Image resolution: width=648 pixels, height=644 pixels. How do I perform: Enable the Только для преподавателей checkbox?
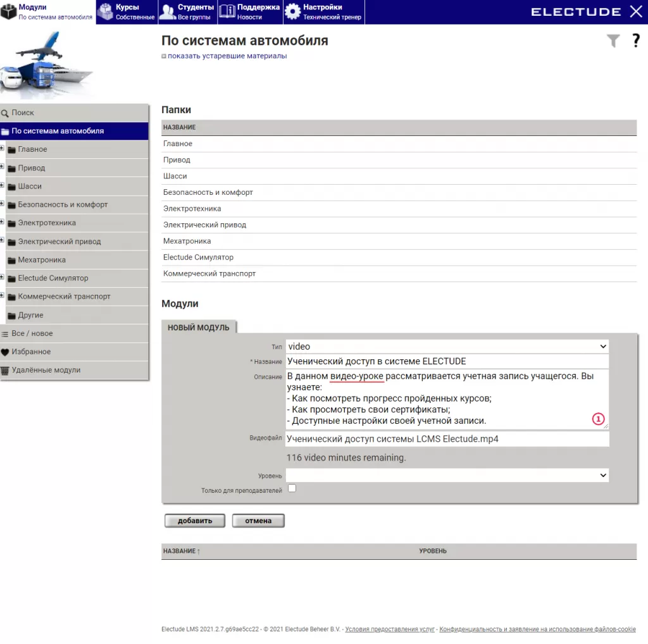coord(292,488)
